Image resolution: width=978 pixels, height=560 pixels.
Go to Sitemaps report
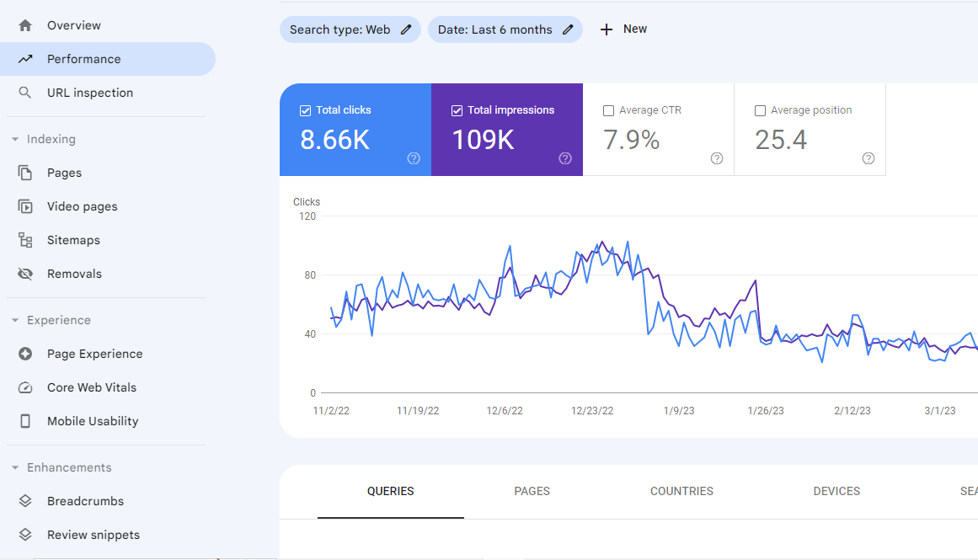pyautogui.click(x=107, y=240)
